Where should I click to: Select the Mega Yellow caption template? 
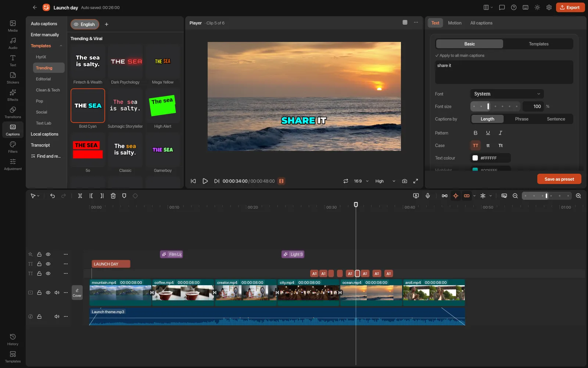click(x=162, y=65)
